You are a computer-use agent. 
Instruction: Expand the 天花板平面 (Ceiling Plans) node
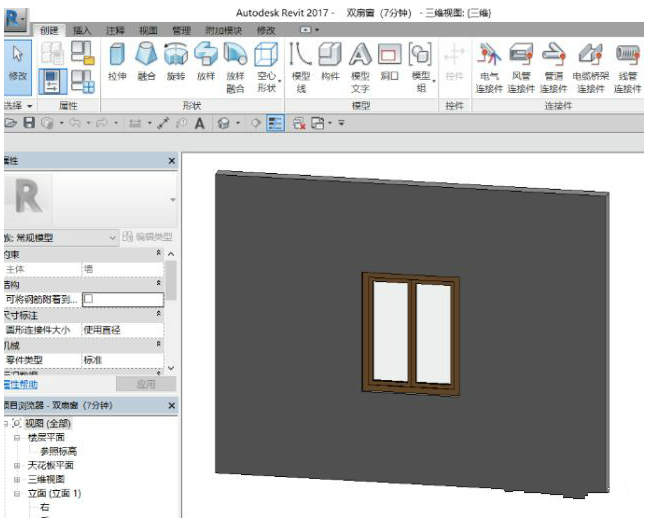pos(17,466)
